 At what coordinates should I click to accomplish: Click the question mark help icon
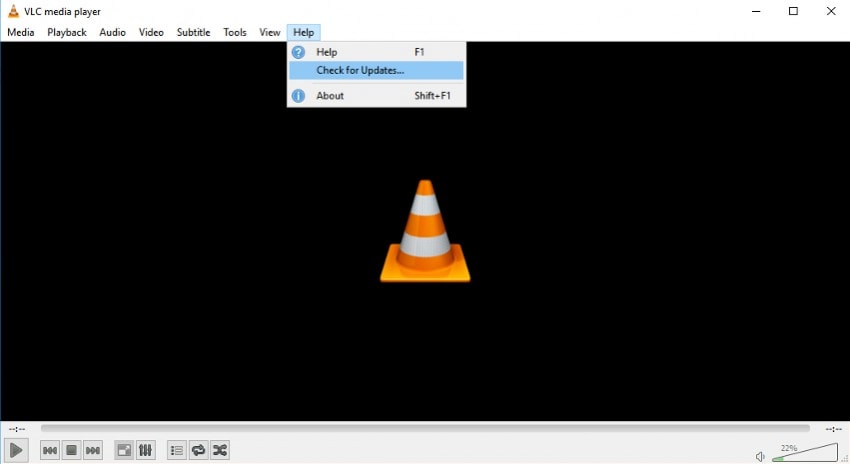click(x=298, y=52)
